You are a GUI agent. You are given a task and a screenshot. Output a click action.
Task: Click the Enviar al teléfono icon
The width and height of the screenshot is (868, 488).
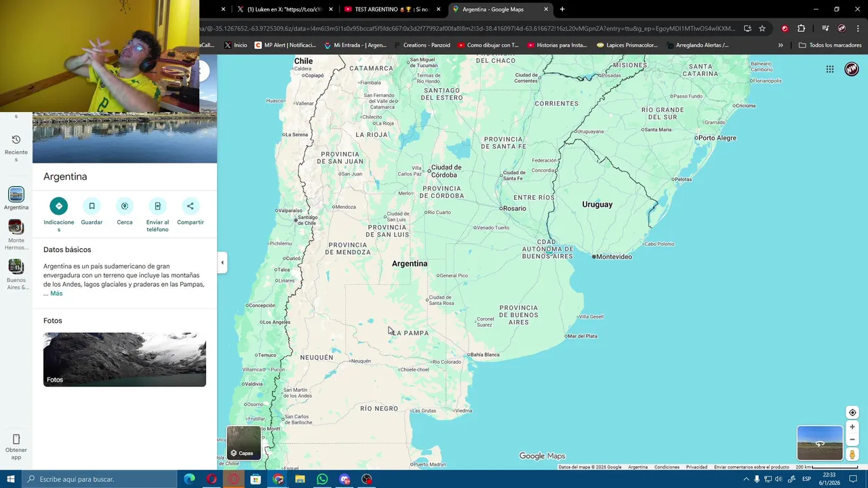tap(157, 206)
